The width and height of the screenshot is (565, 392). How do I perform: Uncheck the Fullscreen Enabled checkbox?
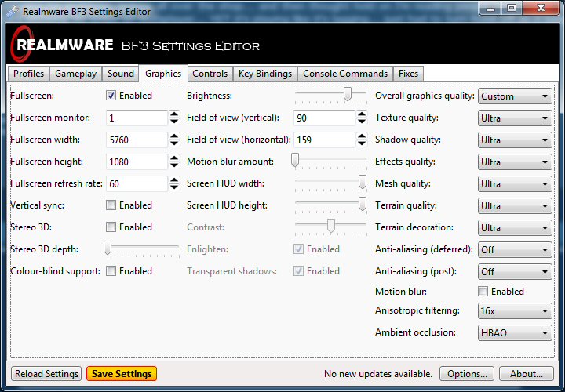click(x=111, y=96)
